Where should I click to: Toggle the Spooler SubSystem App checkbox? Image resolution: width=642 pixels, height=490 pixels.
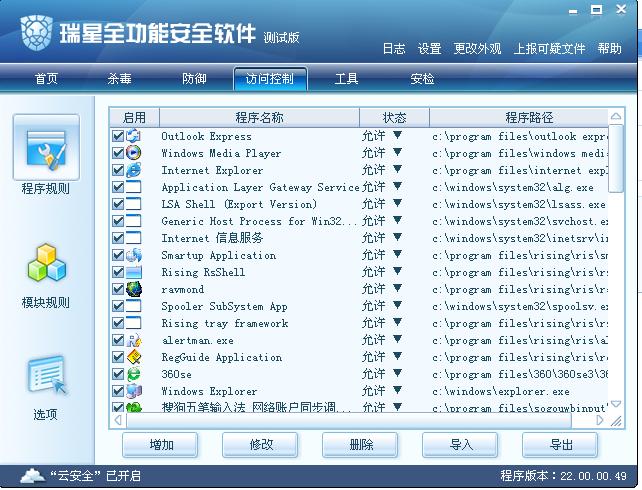point(118,306)
